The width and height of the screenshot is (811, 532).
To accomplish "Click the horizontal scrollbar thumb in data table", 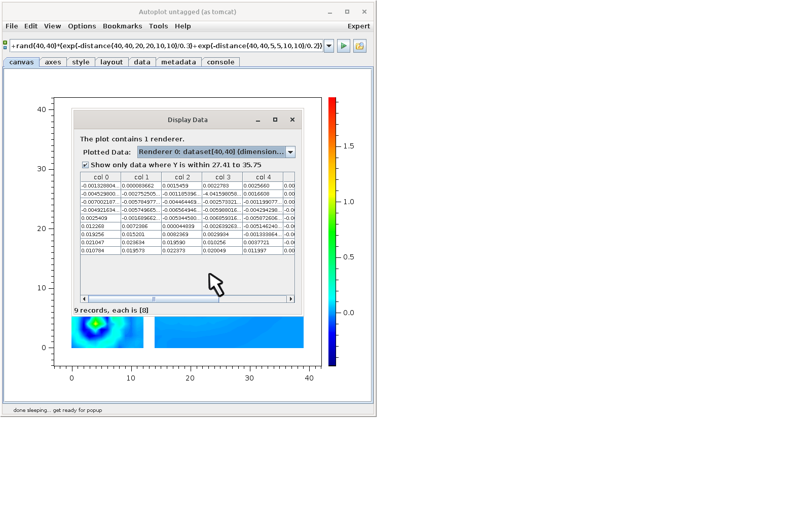I will tap(154, 299).
